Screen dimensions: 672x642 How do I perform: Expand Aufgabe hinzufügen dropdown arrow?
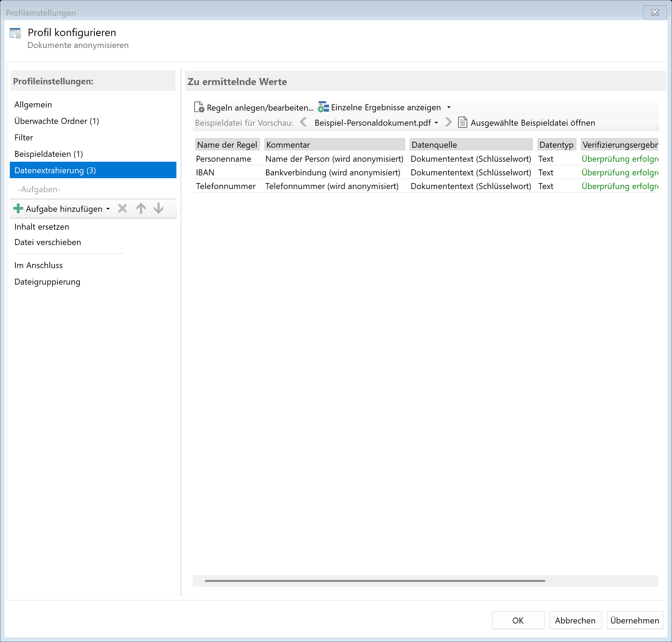(108, 209)
